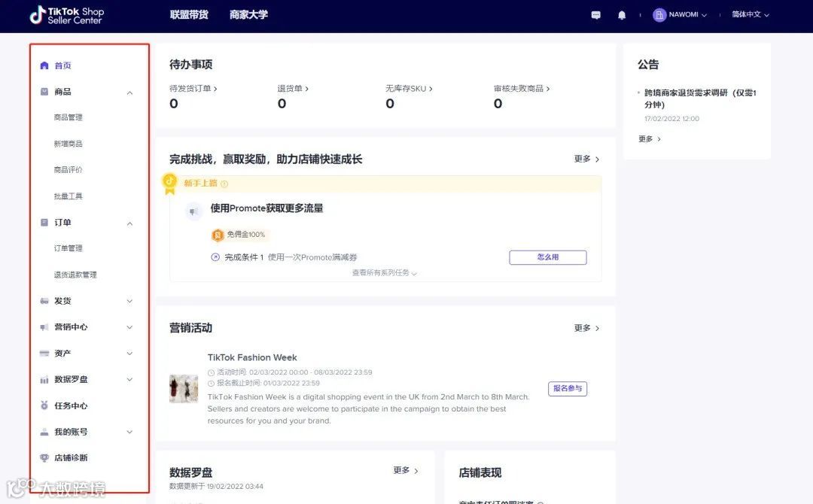Click the 免佣金100% reward badge icon
The height and width of the screenshot is (504, 813).
tap(218, 235)
